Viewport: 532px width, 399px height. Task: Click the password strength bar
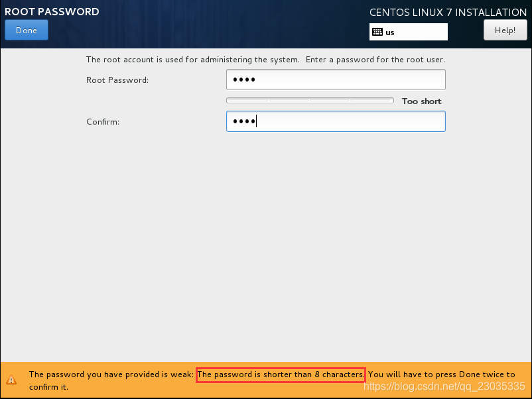pyautogui.click(x=310, y=101)
